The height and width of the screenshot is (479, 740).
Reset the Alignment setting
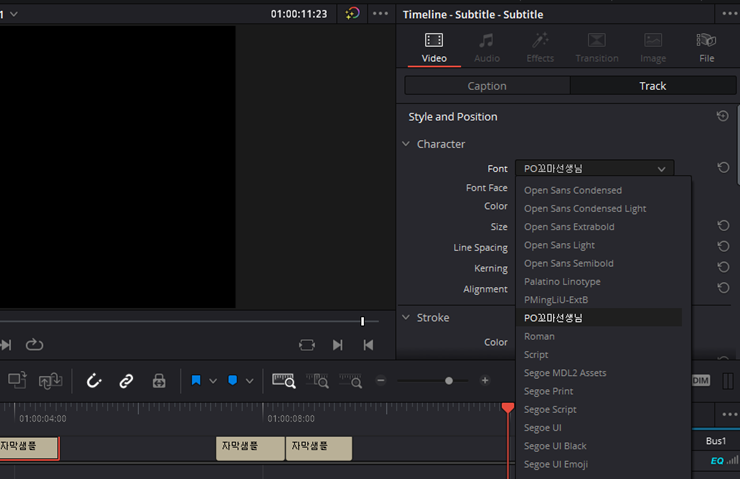click(723, 287)
